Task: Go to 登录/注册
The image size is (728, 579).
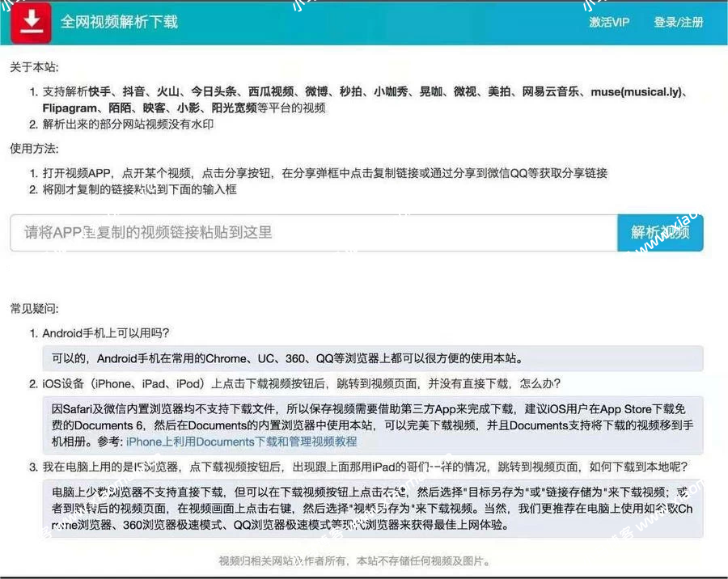Action: (678, 22)
